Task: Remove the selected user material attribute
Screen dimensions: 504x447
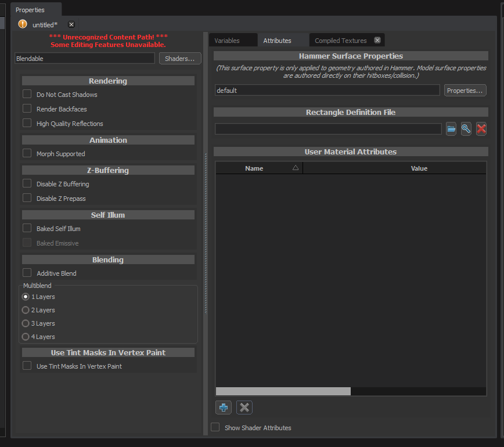Action: [x=244, y=407]
